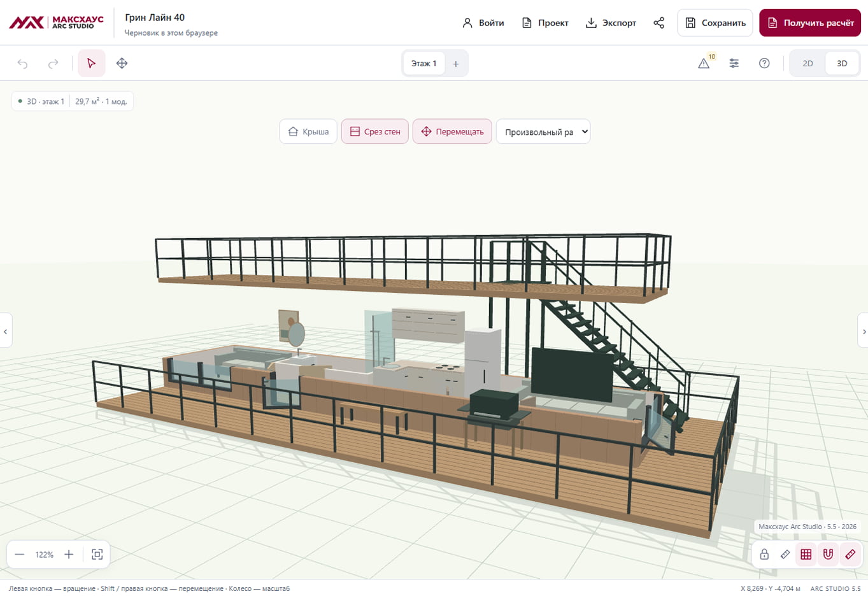The width and height of the screenshot is (868, 596).
Task: Redo the last undone action
Action: [53, 63]
